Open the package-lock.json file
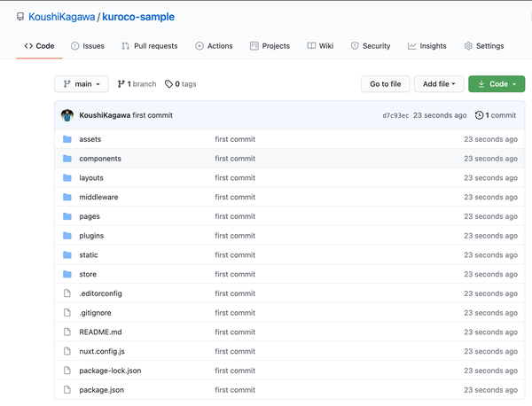Image resolution: width=532 pixels, height=406 pixels. [110, 371]
